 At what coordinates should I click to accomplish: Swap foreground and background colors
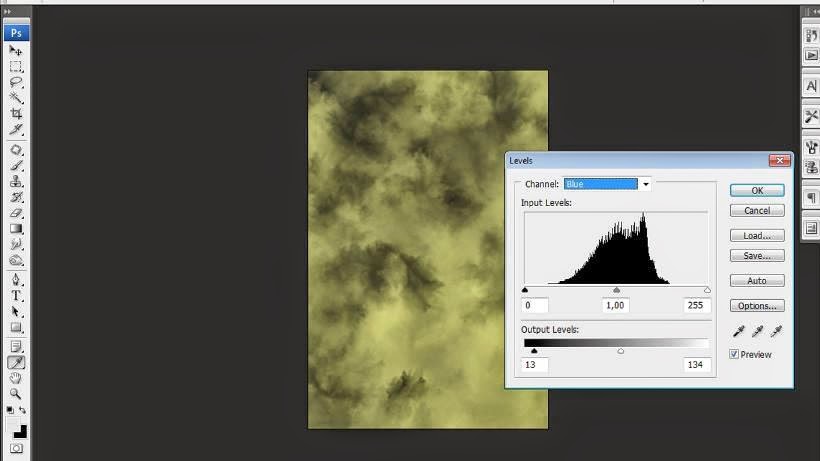point(22,410)
